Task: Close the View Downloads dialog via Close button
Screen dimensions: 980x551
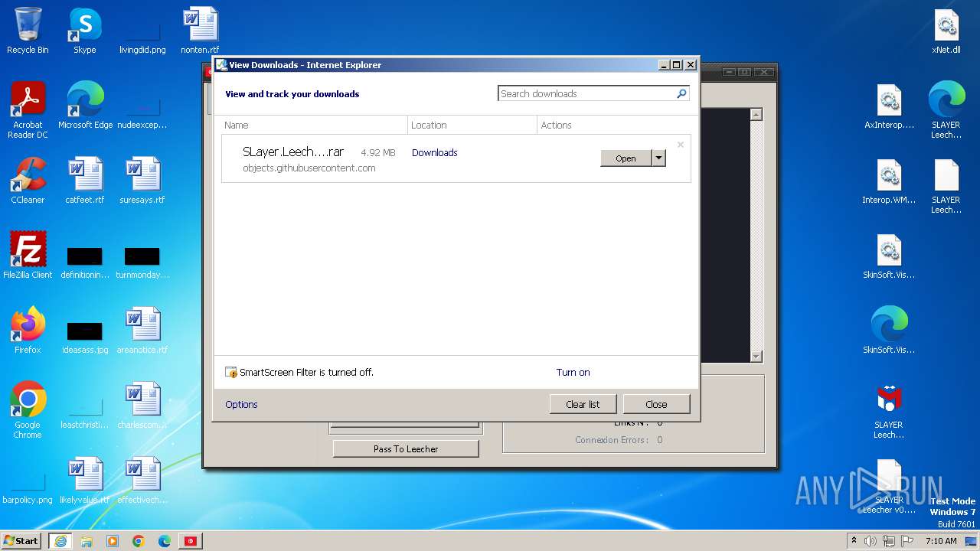Action: (x=656, y=404)
